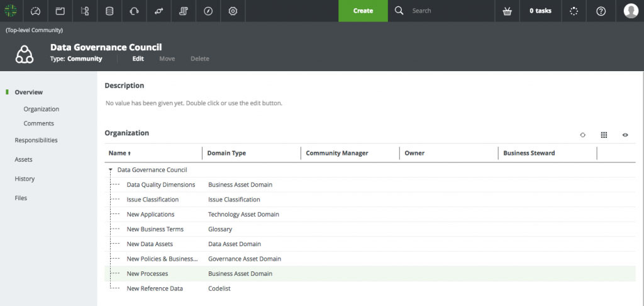Open the helpdesk headset icon
Screen dimensions: 644x306
coord(135,11)
